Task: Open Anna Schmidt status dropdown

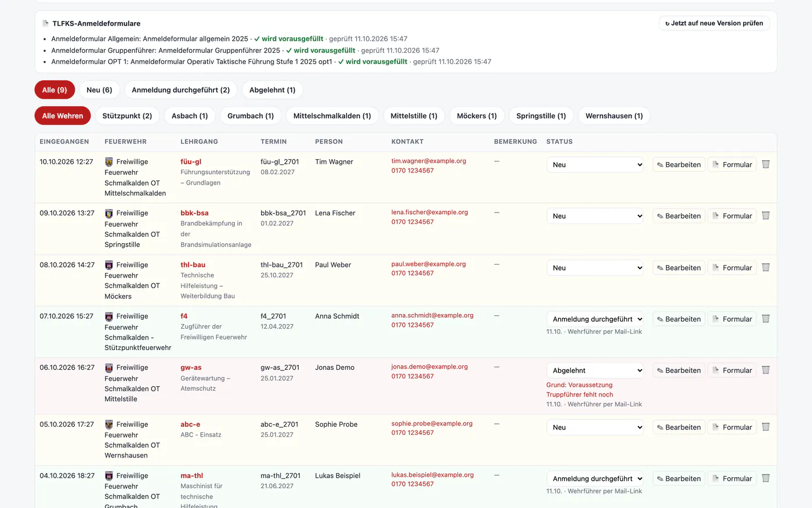Action: pos(595,319)
